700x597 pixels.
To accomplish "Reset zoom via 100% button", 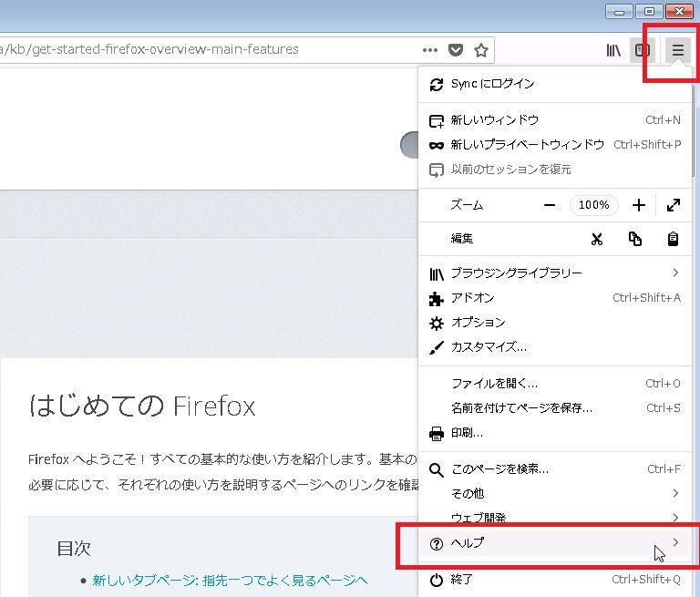I will [x=593, y=205].
